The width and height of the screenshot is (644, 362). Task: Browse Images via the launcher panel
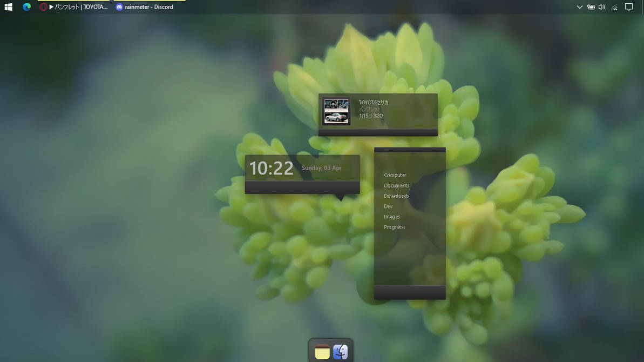(391, 217)
